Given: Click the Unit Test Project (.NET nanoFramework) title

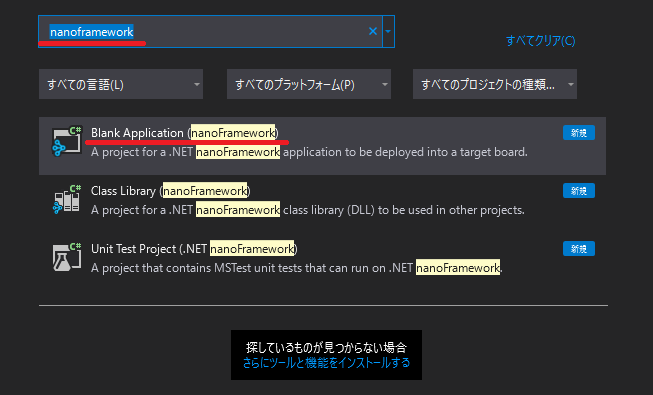Looking at the screenshot, I should (x=194, y=249).
